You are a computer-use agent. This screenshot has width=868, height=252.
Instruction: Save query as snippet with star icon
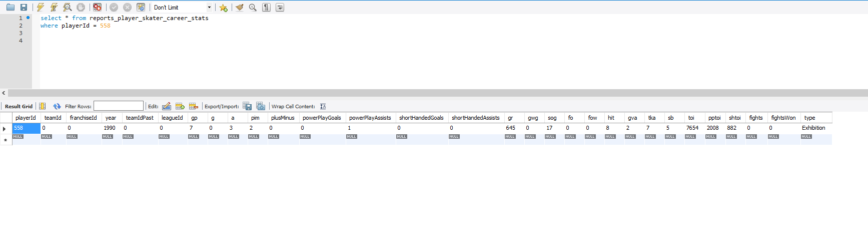coord(223,8)
